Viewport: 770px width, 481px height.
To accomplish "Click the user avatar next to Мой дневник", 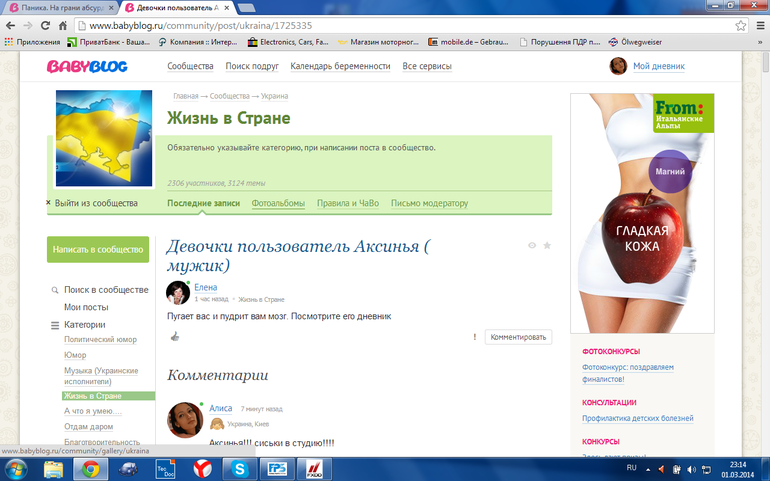I will 618,66.
